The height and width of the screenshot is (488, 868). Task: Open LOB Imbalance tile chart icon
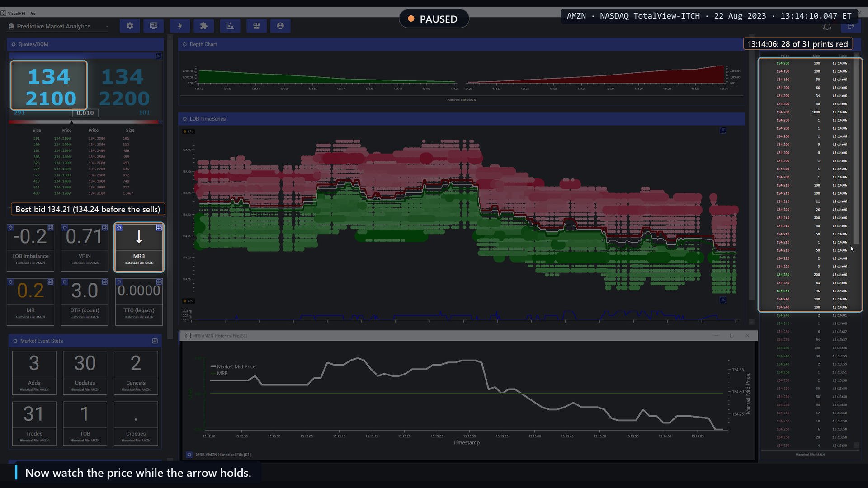[x=51, y=228]
